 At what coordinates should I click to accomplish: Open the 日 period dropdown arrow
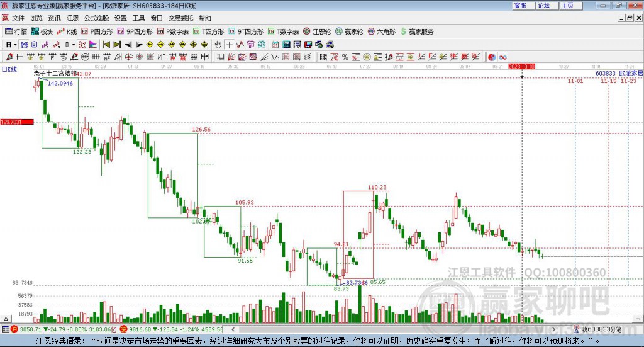click(x=15, y=45)
